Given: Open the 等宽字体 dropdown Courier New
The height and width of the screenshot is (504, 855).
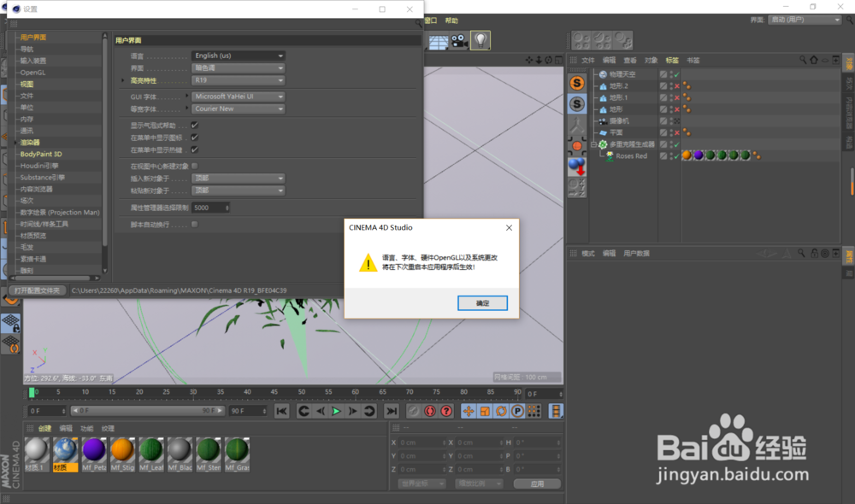Looking at the screenshot, I should click(x=239, y=109).
